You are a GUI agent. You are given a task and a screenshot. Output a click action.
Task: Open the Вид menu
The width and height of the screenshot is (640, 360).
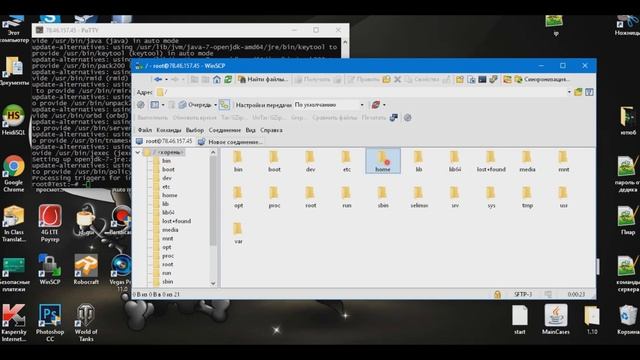coord(250,130)
